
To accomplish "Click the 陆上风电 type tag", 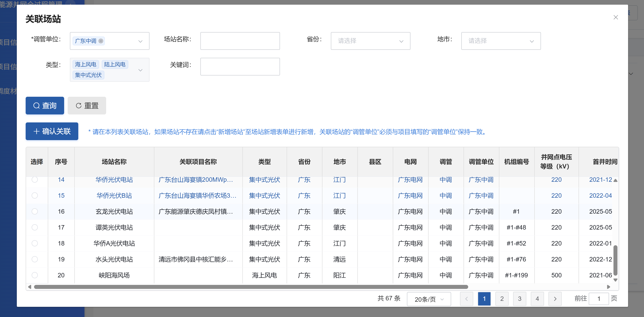I will click(115, 65).
